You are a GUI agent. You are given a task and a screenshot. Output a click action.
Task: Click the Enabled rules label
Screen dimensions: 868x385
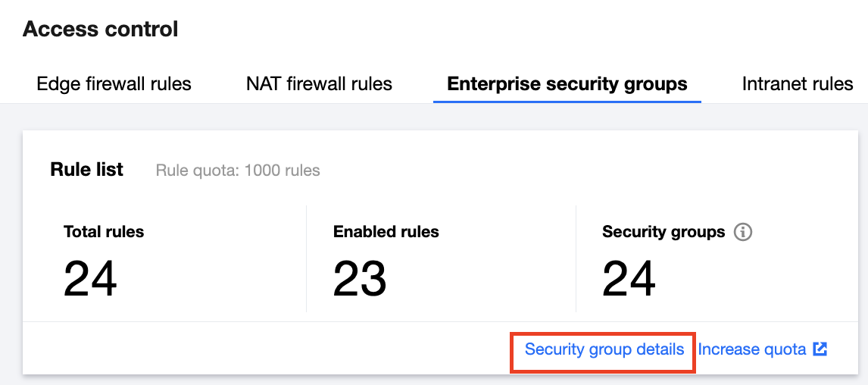pos(386,232)
